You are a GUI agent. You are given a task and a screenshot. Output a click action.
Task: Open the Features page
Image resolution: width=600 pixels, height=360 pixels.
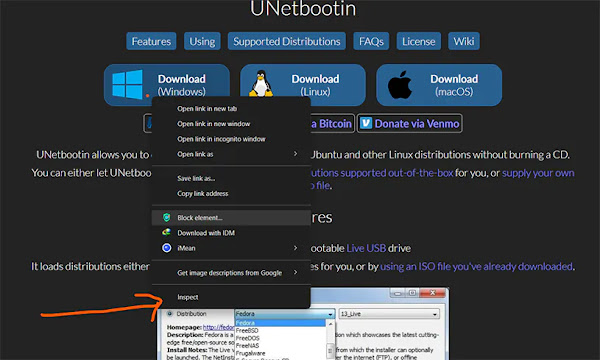151,41
